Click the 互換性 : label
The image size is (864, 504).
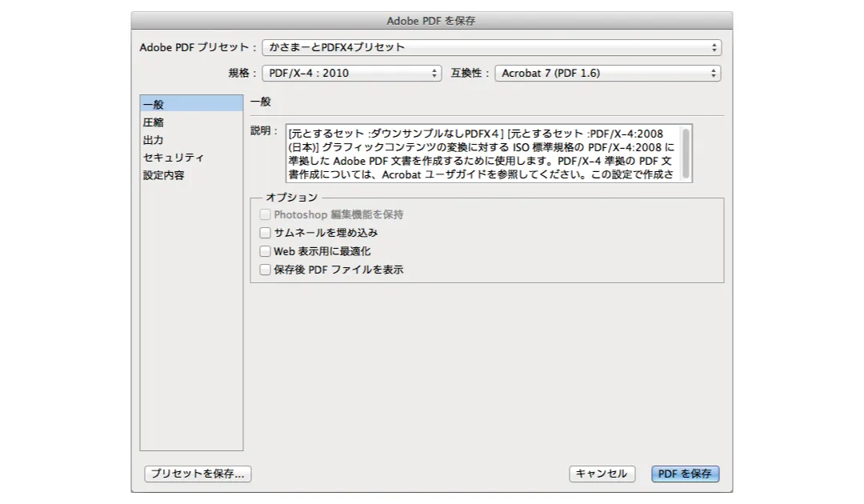tap(470, 74)
